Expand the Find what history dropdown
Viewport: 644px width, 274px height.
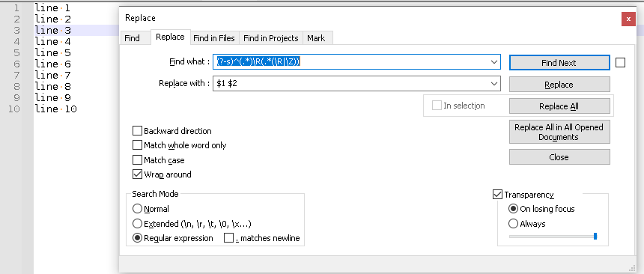coord(494,62)
